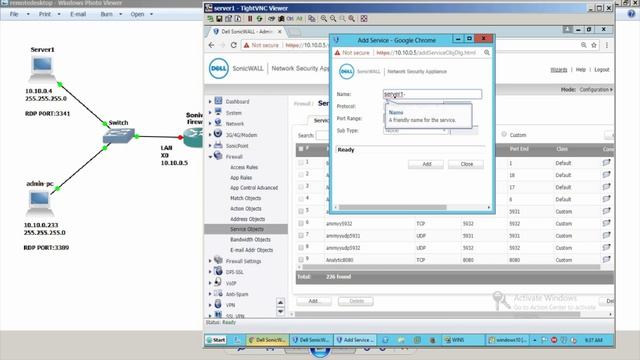Expand the Network tree node
The height and width of the screenshot is (360, 640).
tap(210, 123)
